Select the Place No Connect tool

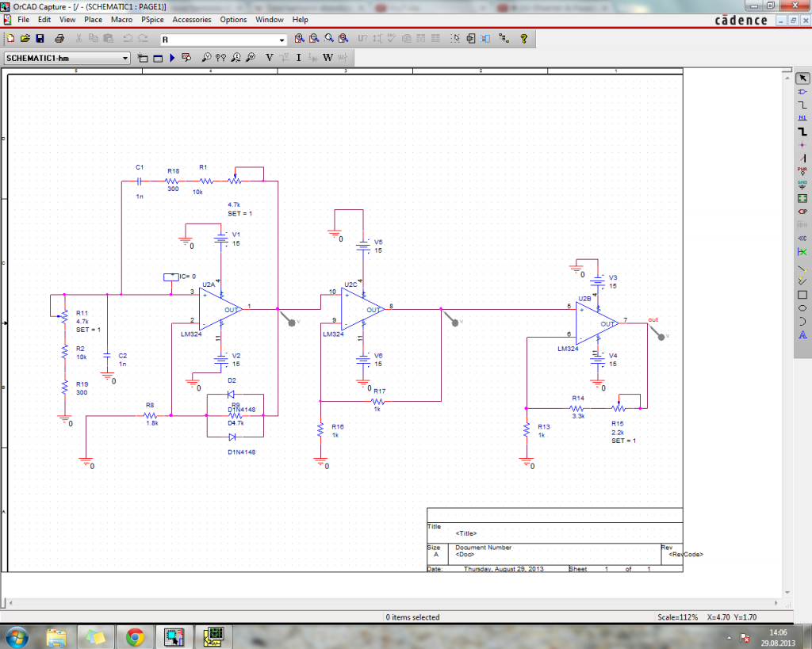(802, 251)
